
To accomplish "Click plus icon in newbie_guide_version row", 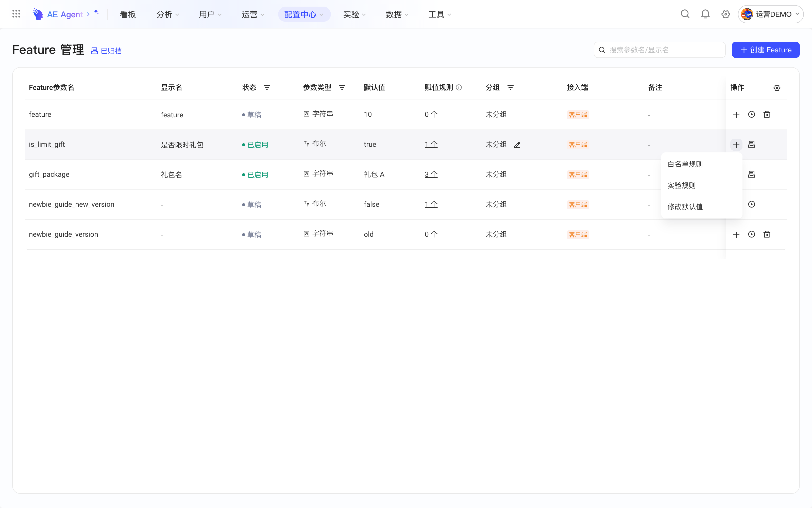I will [736, 234].
